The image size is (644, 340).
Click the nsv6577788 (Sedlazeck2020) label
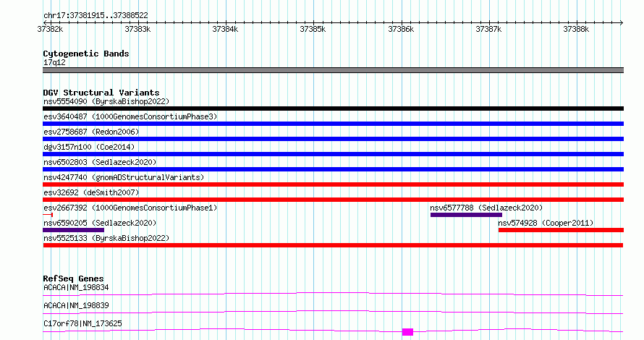tap(486, 208)
